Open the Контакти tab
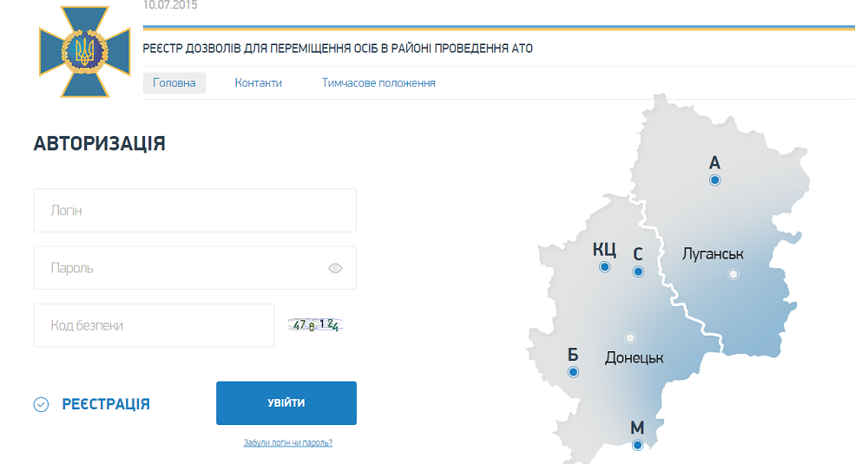The height and width of the screenshot is (464, 868). point(259,83)
